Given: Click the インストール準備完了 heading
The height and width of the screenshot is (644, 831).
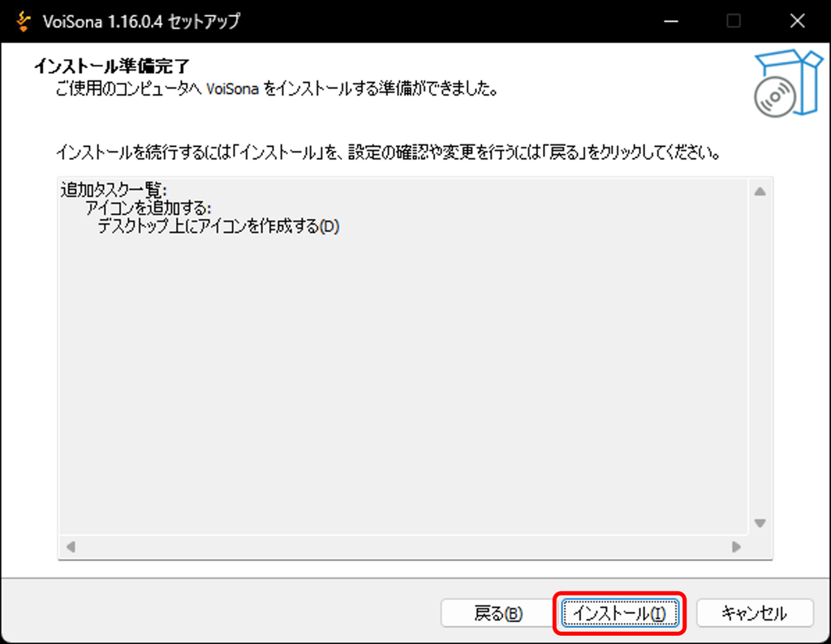Looking at the screenshot, I should pyautogui.click(x=112, y=67).
